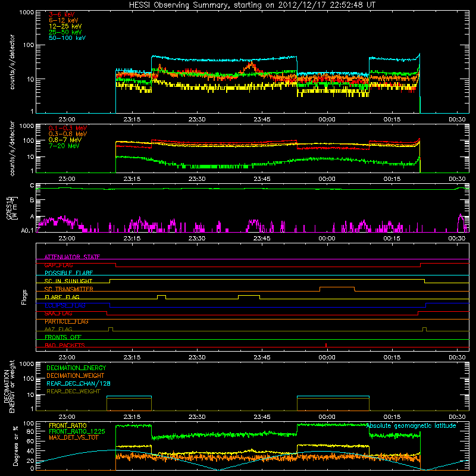Click the 3-6 keV peak near 23:42
This screenshot has width=476, height=476.
click(x=251, y=64)
